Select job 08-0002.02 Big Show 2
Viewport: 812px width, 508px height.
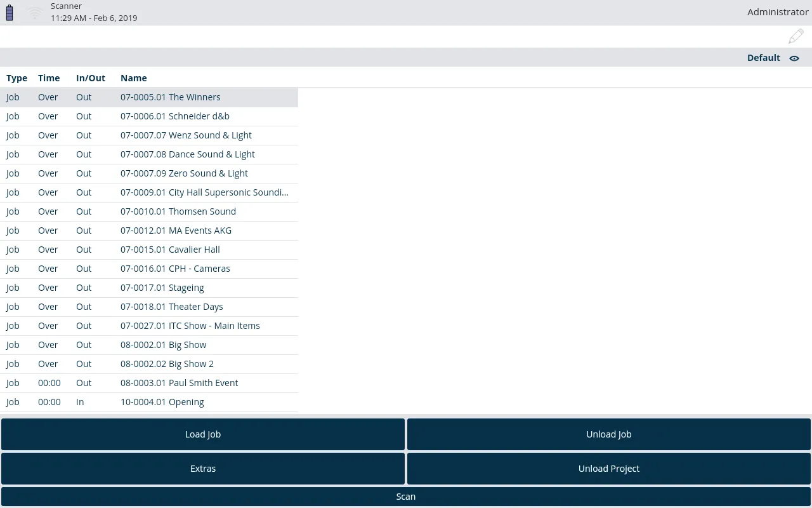tap(149, 364)
